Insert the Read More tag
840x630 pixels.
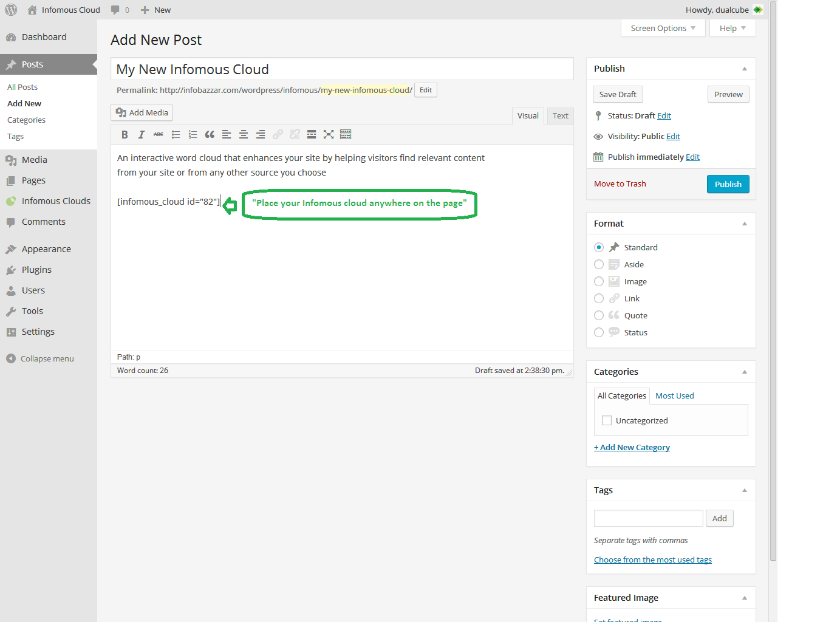[312, 135]
